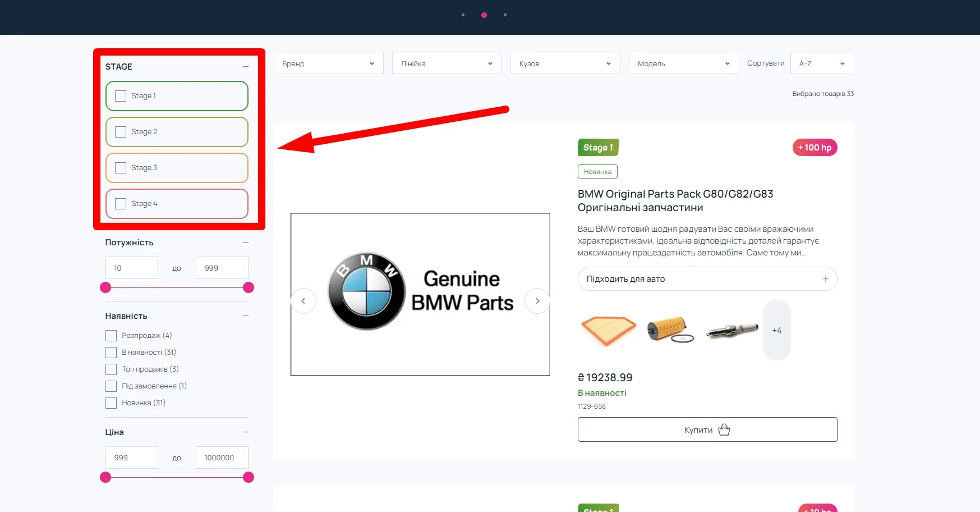Grab the right handle of price slider

click(x=249, y=477)
